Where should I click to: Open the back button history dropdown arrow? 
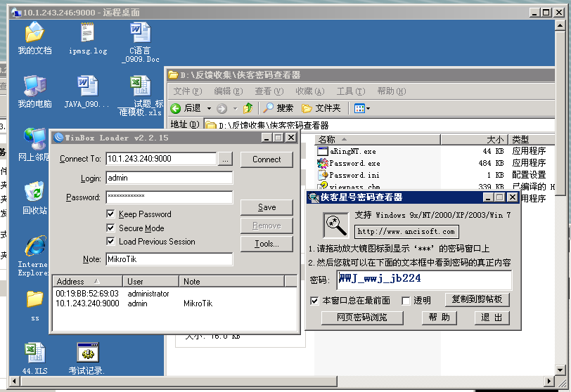coord(209,108)
